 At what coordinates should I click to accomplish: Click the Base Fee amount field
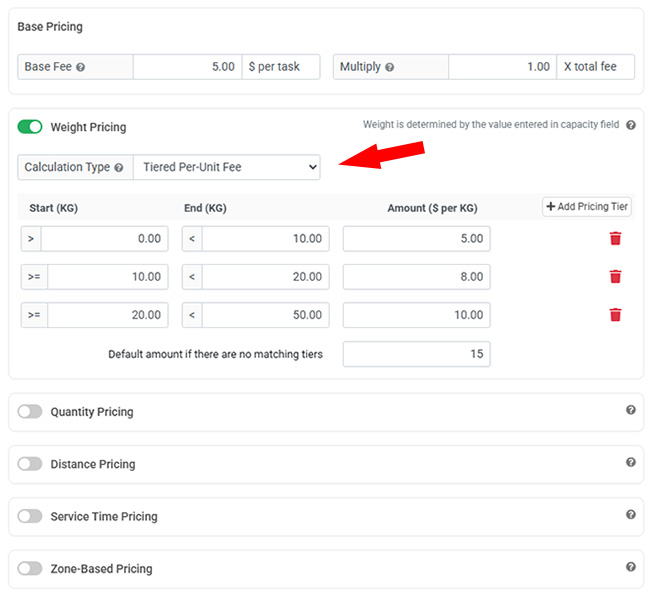[x=188, y=67]
